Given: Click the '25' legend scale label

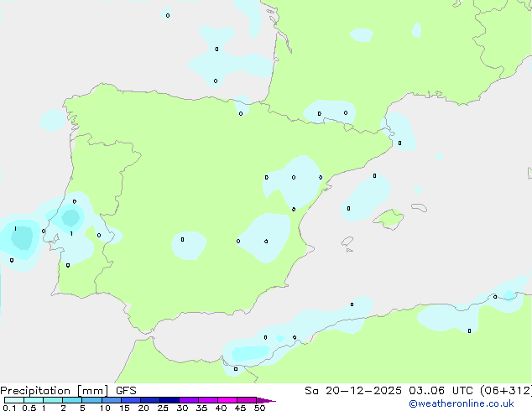Looking at the screenshot, I should (163, 408).
